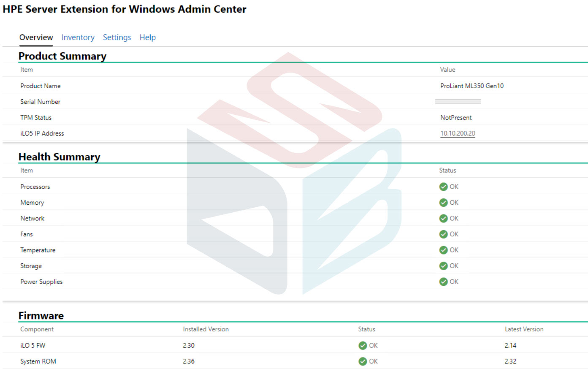Click Temperature's green checkmark icon

444,250
